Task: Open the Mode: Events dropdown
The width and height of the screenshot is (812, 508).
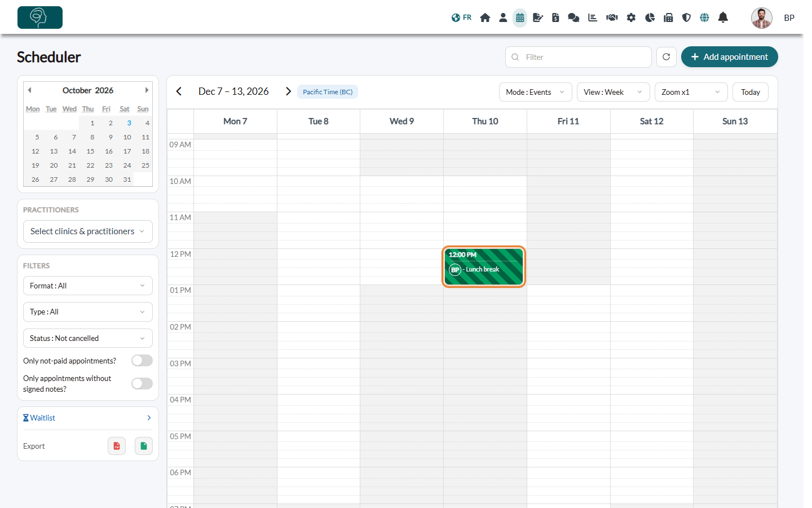Action: pyautogui.click(x=535, y=92)
